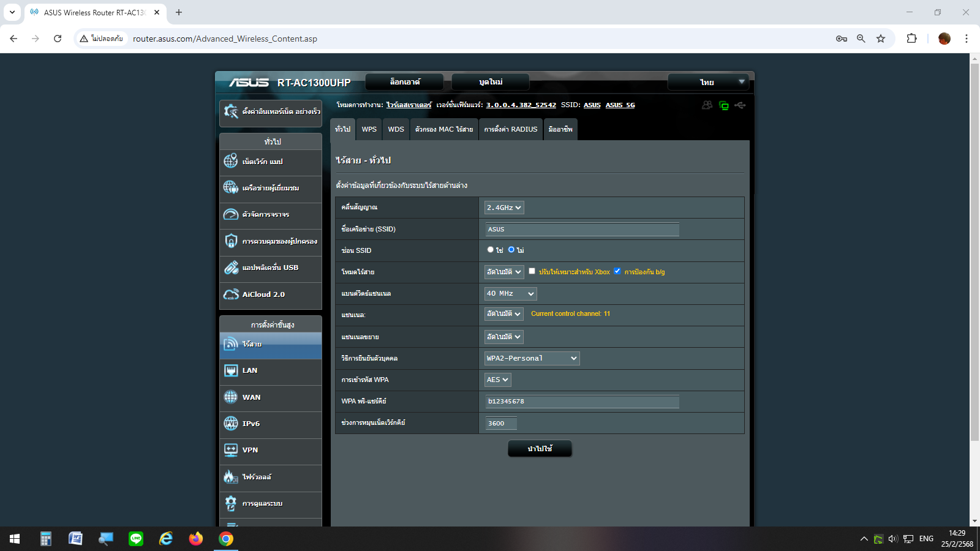
Task: Expand the 2.4GHz band dropdown
Action: point(504,208)
